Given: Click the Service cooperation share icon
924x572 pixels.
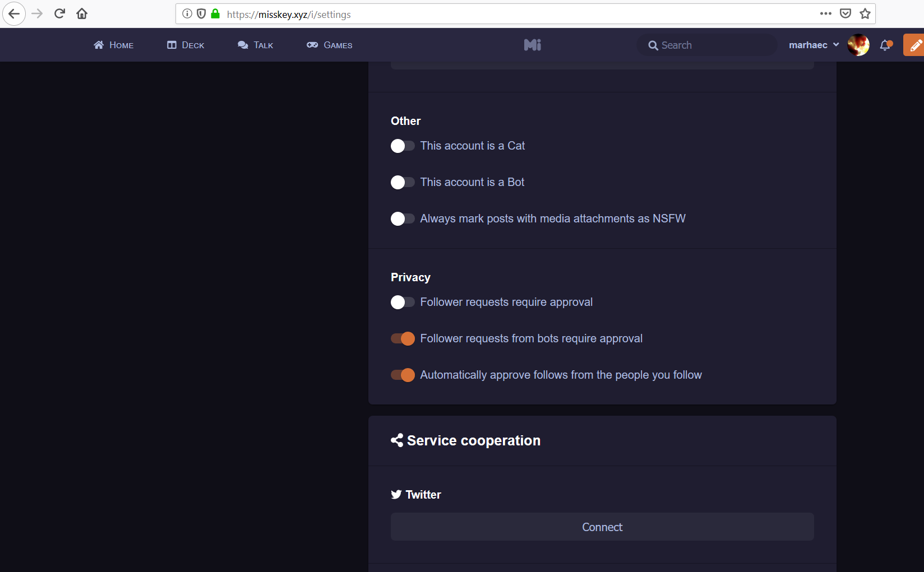Looking at the screenshot, I should pos(397,440).
